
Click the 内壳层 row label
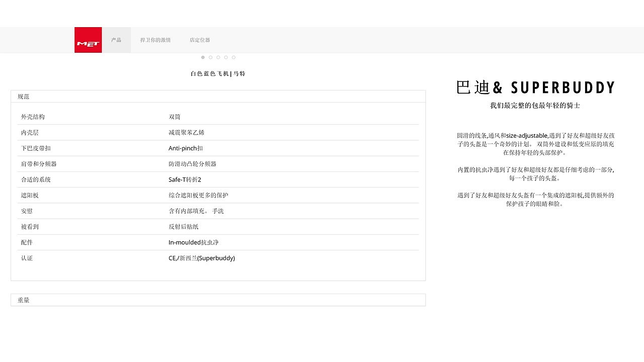(30, 132)
